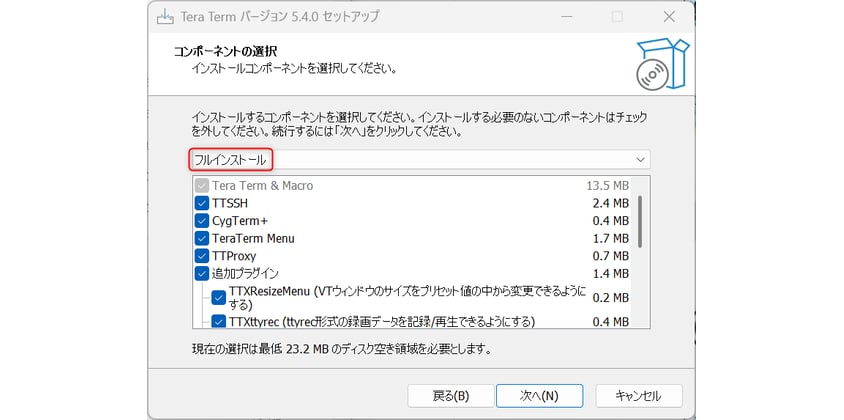Image resolution: width=844 pixels, height=420 pixels.
Task: Click the 戻る(B) back button
Action: [x=451, y=396]
